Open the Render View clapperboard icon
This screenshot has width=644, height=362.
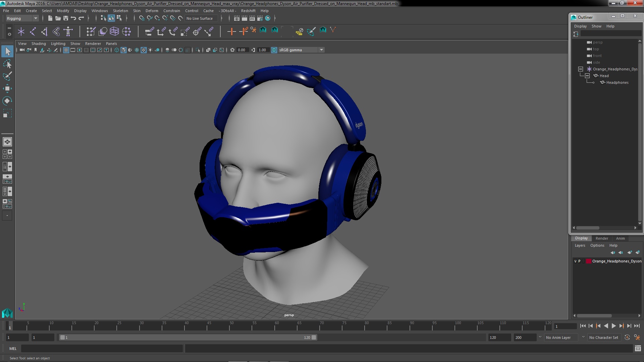tap(237, 18)
